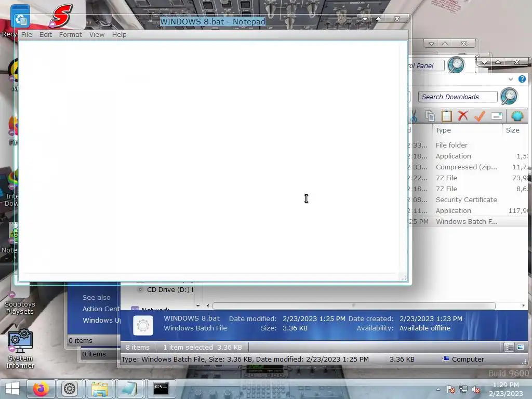This screenshot has width=532, height=399.
Task: Open the View menu in Notepad
Action: pos(97,35)
